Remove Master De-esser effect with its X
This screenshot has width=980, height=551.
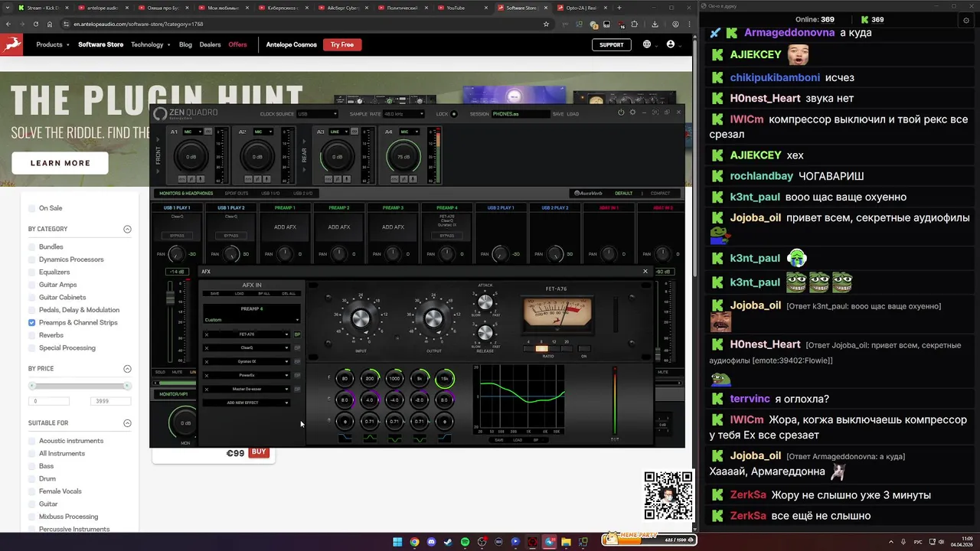point(207,389)
